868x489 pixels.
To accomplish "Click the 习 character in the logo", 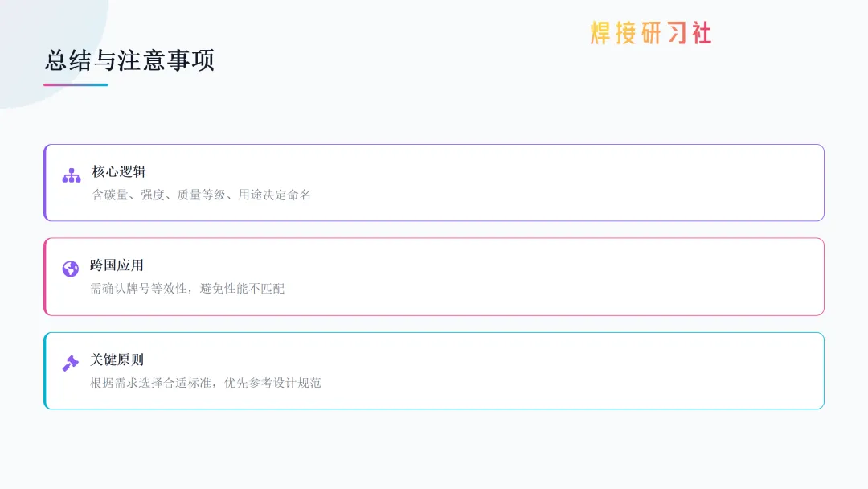I will tap(677, 33).
